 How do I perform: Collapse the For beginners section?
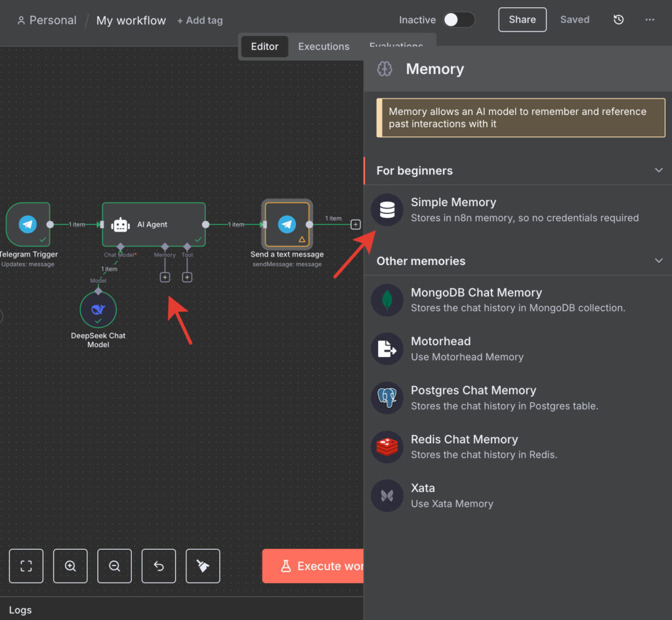click(x=659, y=171)
